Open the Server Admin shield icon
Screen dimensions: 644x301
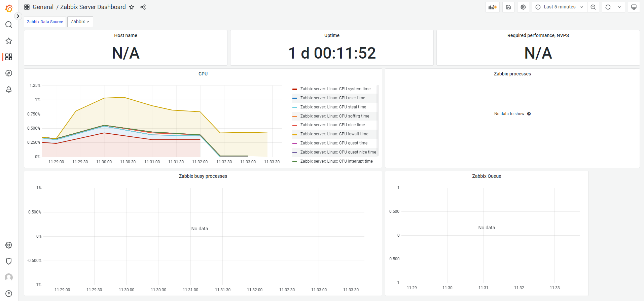coord(9,261)
